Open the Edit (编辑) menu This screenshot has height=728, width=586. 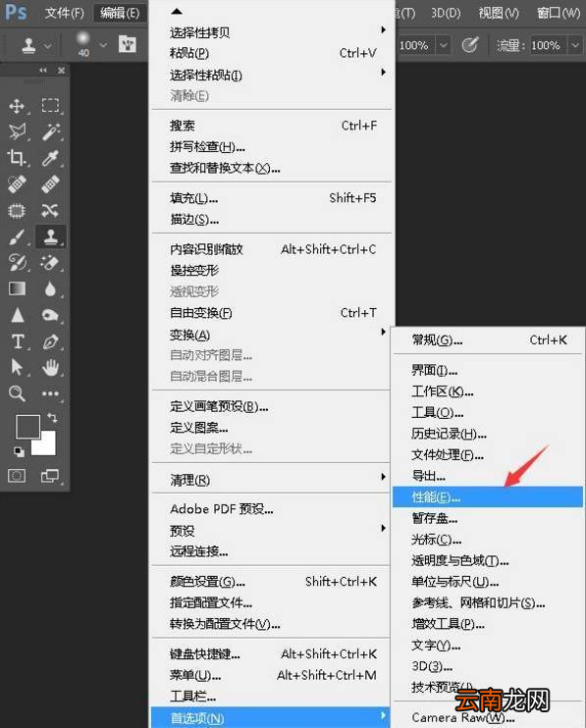tap(120, 13)
